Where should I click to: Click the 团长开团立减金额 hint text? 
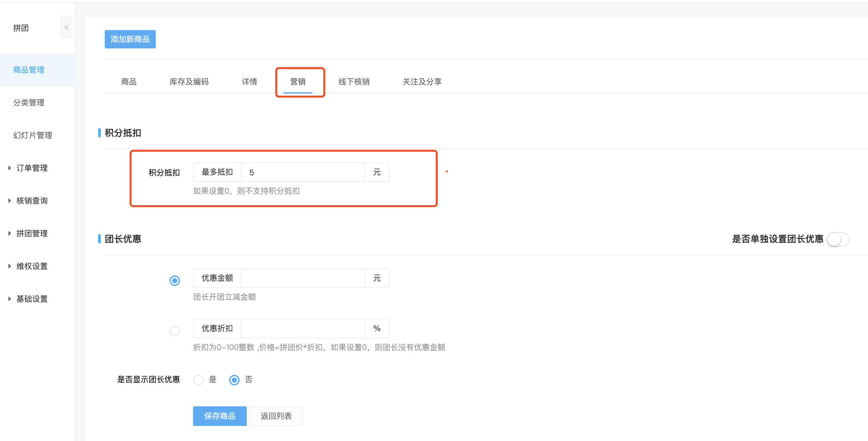[225, 297]
